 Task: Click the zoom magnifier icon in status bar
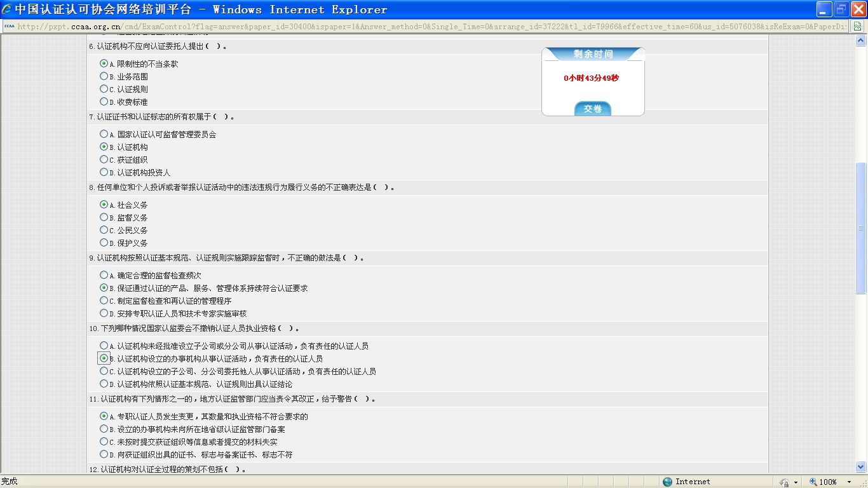point(813,482)
